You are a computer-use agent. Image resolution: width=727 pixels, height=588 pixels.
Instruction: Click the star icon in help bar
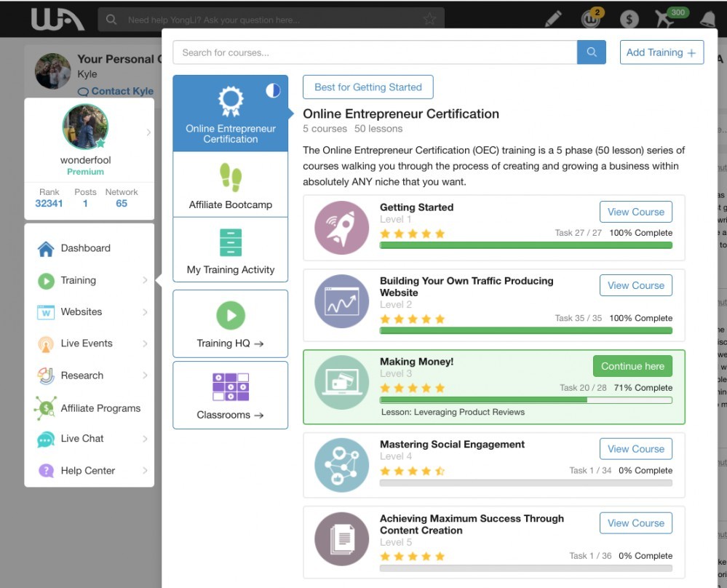coord(430,19)
